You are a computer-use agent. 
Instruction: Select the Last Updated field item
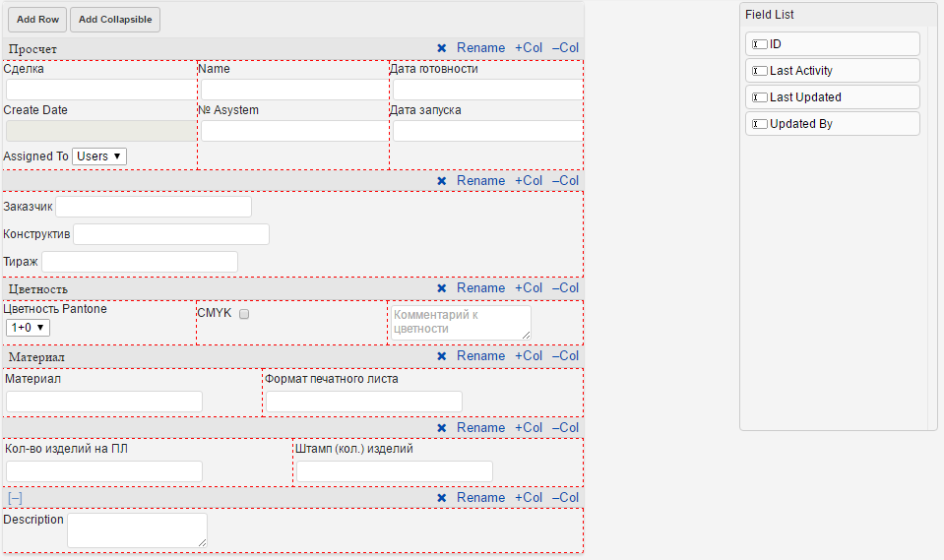(833, 97)
